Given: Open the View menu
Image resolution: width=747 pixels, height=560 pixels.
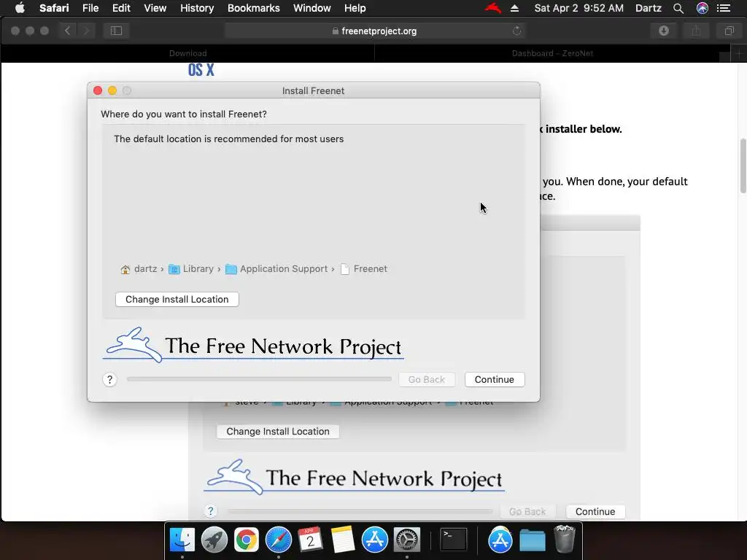Looking at the screenshot, I should [155, 8].
